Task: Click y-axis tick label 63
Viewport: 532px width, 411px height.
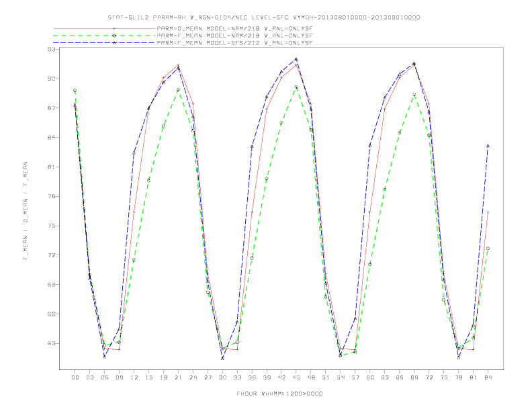Action: 52,343
